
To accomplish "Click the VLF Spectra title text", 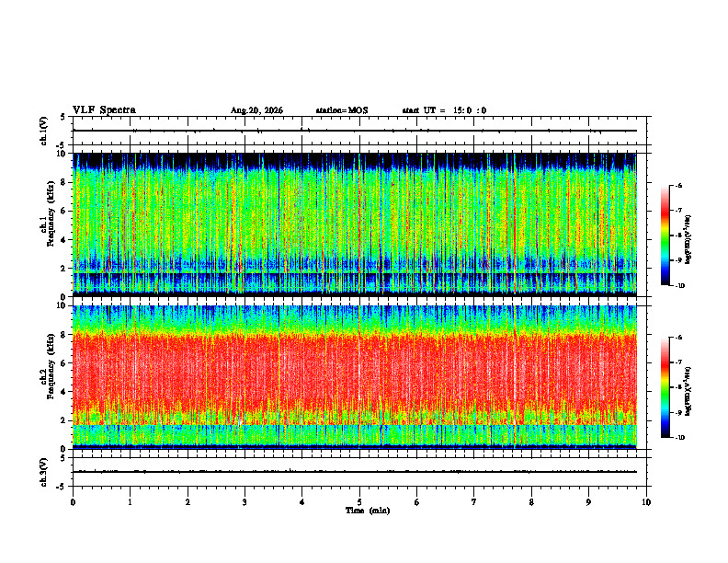I will pos(104,110).
